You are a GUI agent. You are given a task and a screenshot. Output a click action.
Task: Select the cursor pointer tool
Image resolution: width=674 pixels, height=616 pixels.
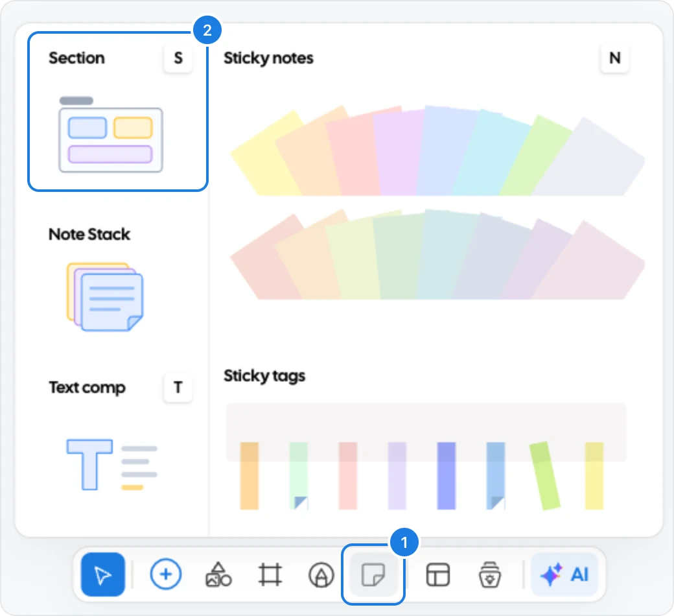(103, 575)
